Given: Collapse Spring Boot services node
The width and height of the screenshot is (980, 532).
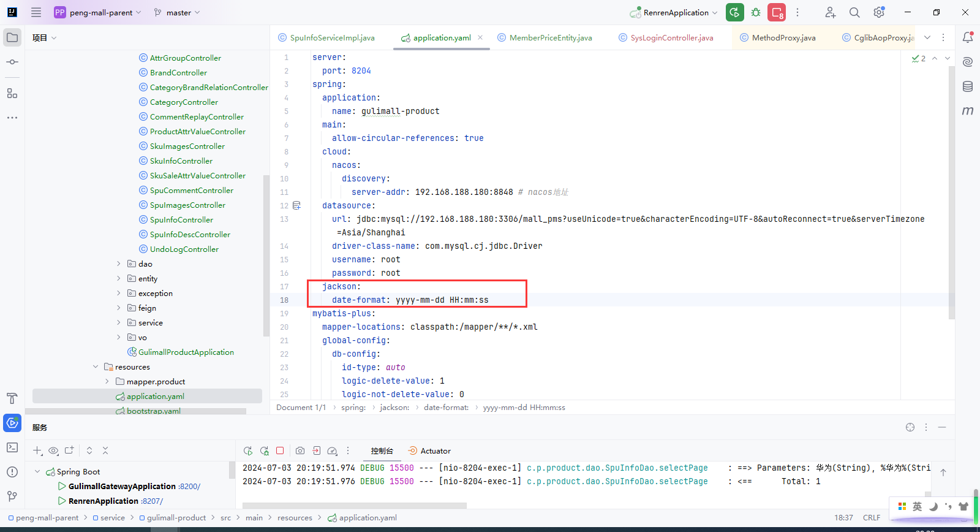Looking at the screenshot, I should (x=37, y=471).
